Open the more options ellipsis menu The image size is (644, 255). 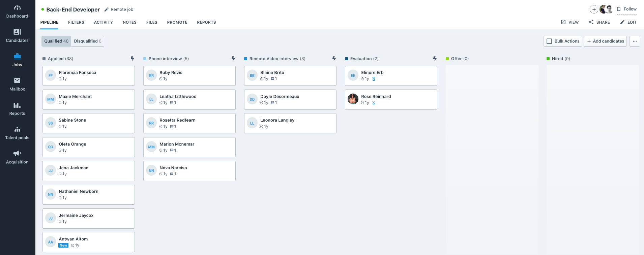click(635, 41)
